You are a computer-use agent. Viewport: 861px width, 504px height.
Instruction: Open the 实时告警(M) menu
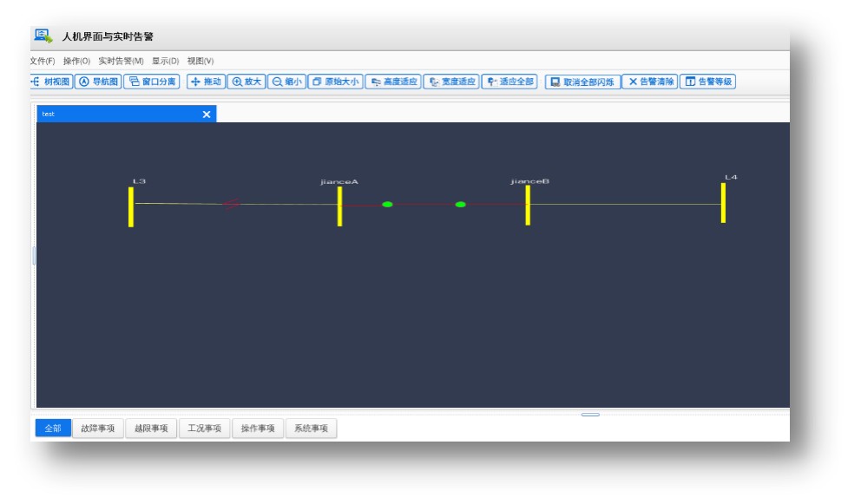coord(121,61)
